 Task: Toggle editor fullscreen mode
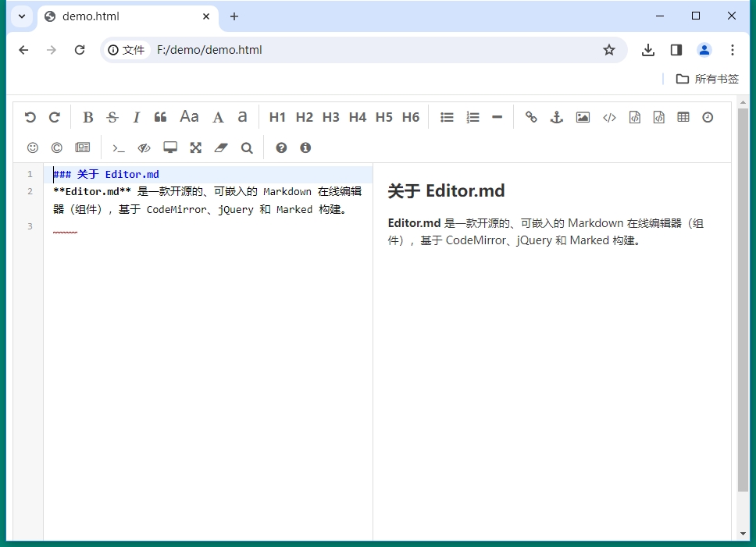(x=196, y=147)
